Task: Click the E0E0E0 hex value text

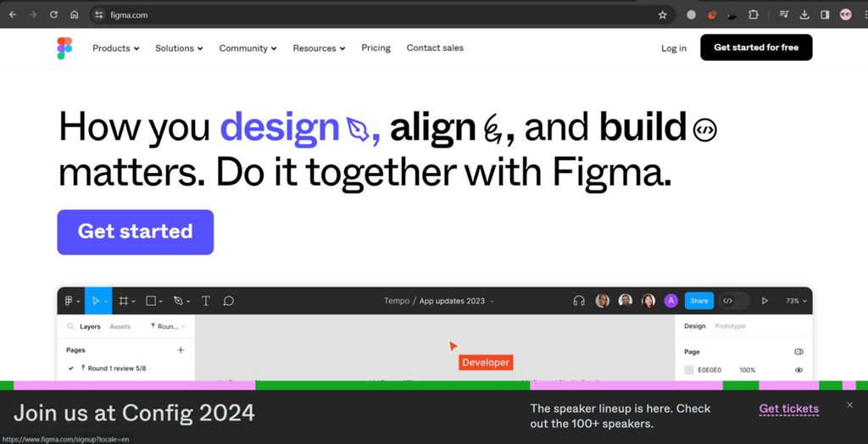Action: point(709,369)
